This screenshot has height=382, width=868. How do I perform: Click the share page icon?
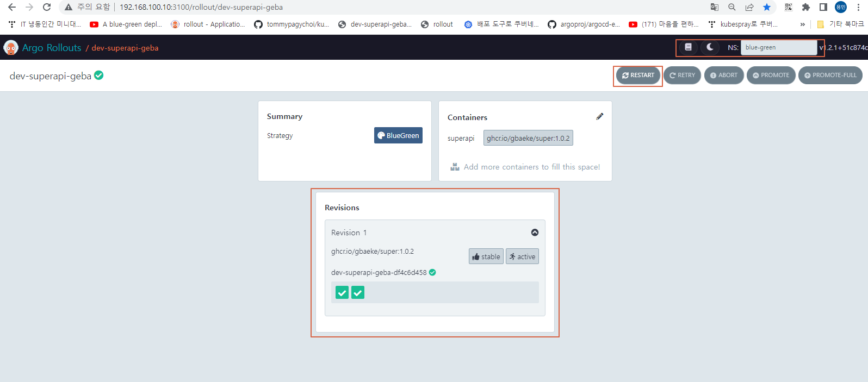point(749,7)
